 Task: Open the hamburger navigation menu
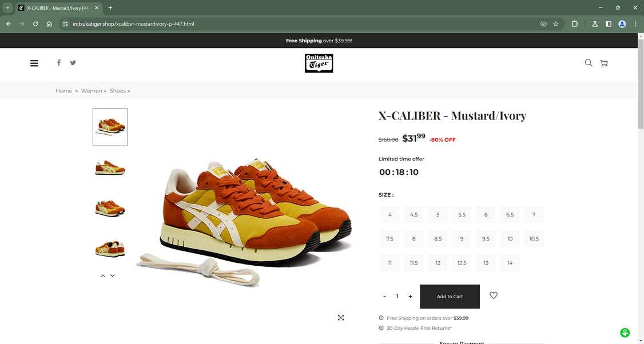coord(34,63)
